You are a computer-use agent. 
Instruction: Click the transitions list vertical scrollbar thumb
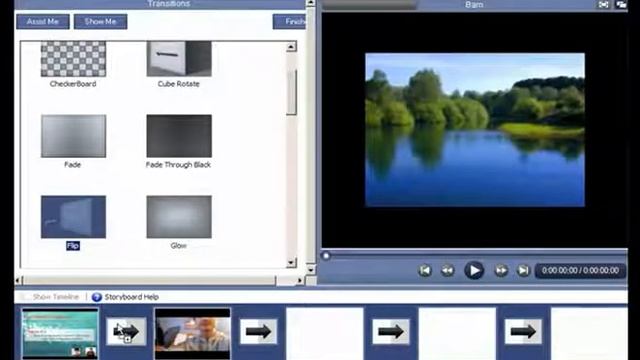291,93
